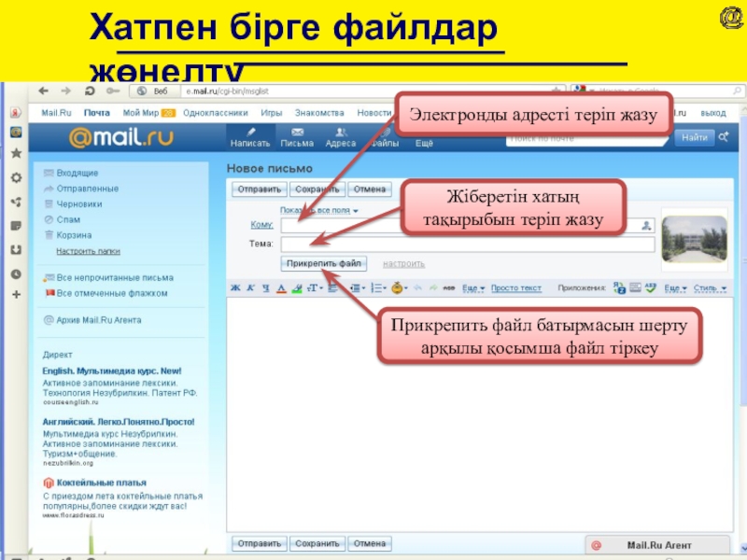Click the Настроить папки link
The width and height of the screenshot is (747, 560).
tap(88, 251)
